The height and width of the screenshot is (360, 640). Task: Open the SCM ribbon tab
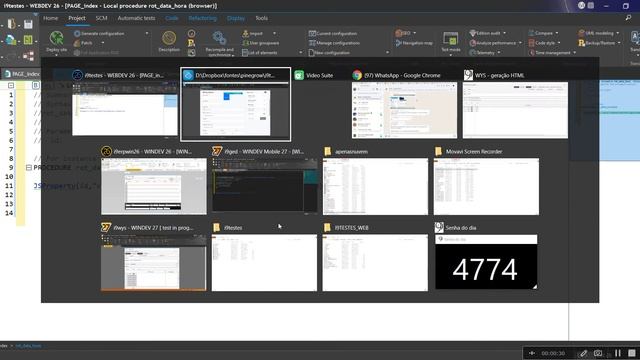[x=101, y=18]
